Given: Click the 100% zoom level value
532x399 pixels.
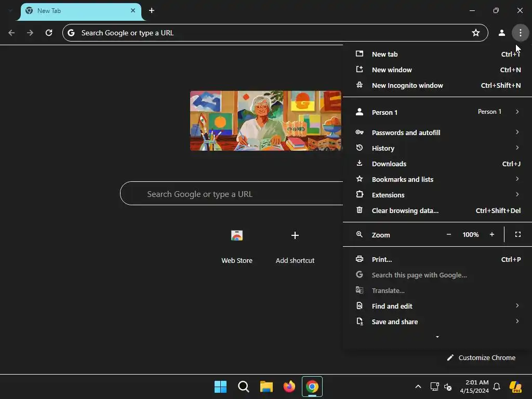Looking at the screenshot, I should pos(471,234).
